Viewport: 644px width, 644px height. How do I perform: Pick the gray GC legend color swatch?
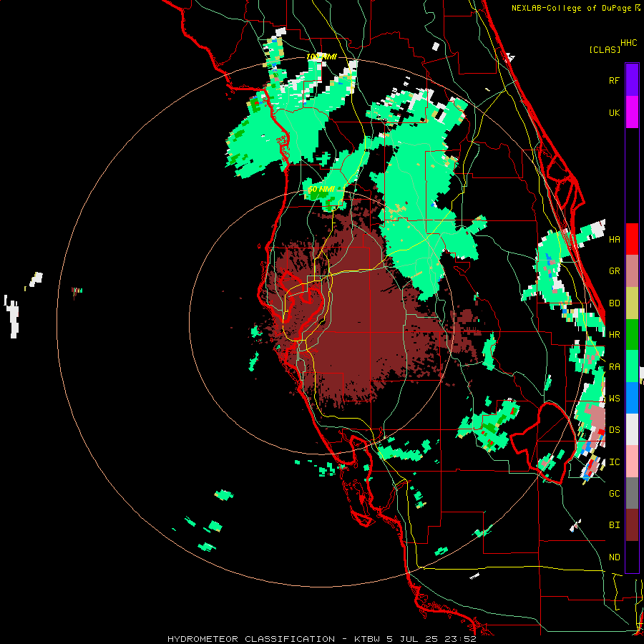click(x=632, y=493)
